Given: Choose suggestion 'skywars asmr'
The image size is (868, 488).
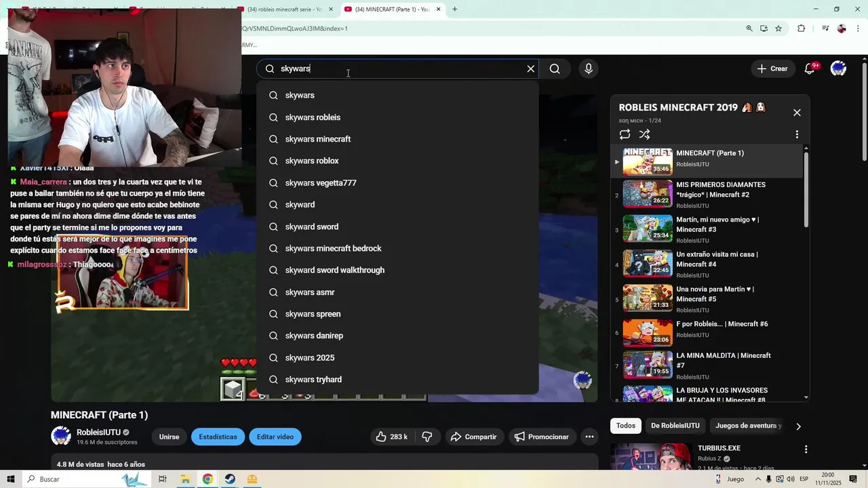Looking at the screenshot, I should click(x=397, y=292).
